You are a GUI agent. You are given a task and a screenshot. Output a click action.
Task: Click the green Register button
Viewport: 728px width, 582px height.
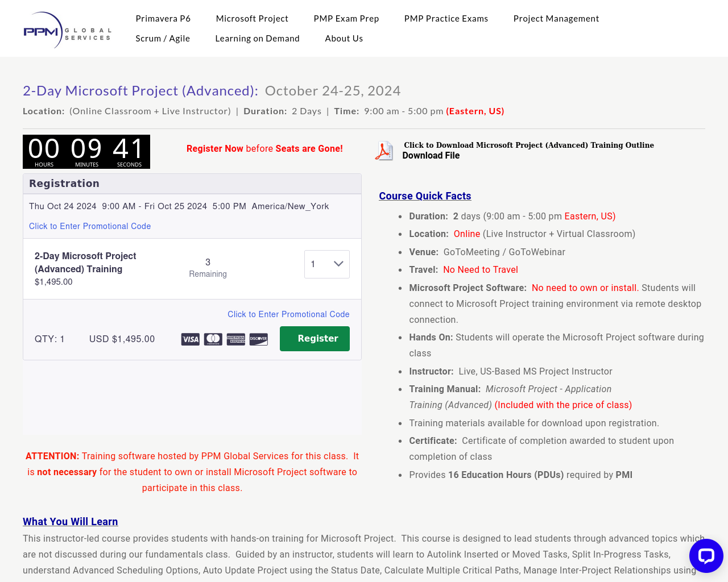click(315, 339)
